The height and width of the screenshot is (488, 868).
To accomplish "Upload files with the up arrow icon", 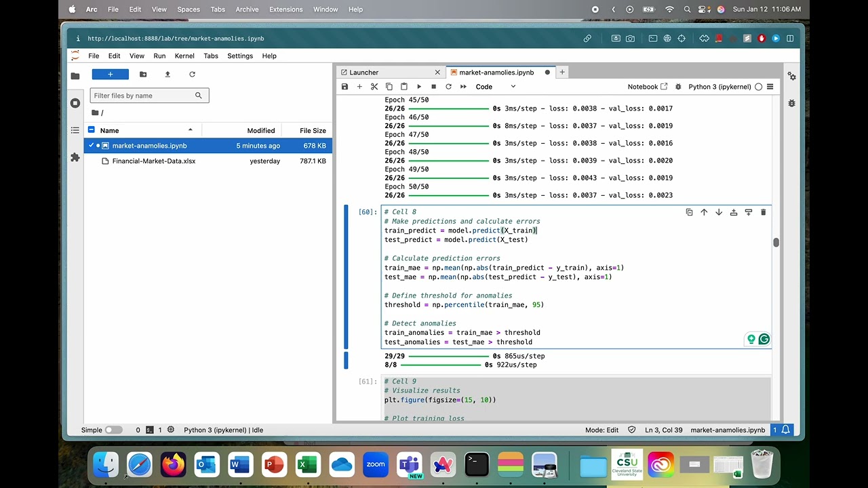I will click(x=167, y=74).
